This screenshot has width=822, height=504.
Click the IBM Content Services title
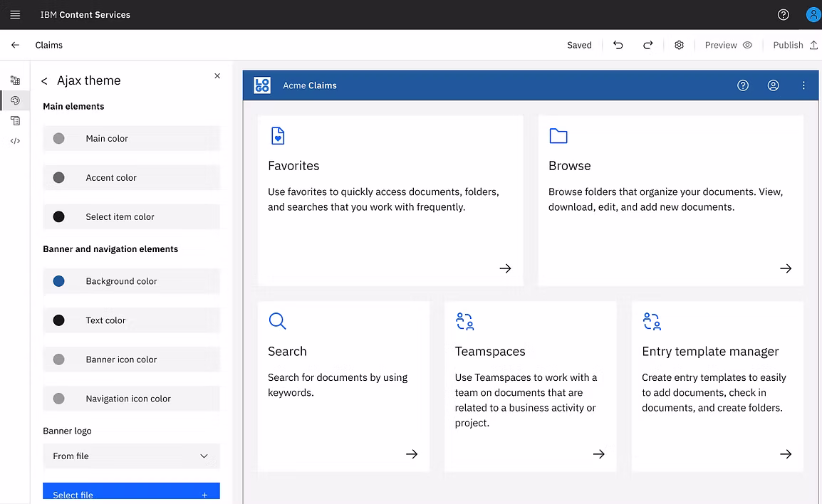coord(85,15)
